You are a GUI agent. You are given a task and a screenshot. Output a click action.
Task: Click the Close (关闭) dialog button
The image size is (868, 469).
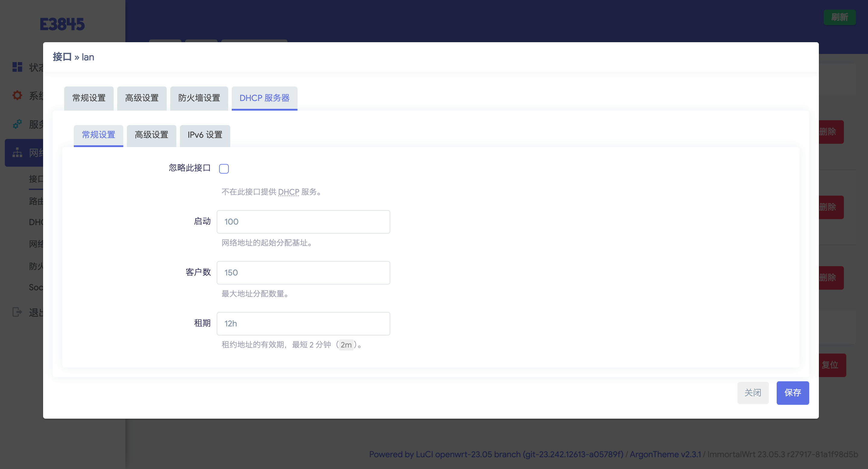753,393
